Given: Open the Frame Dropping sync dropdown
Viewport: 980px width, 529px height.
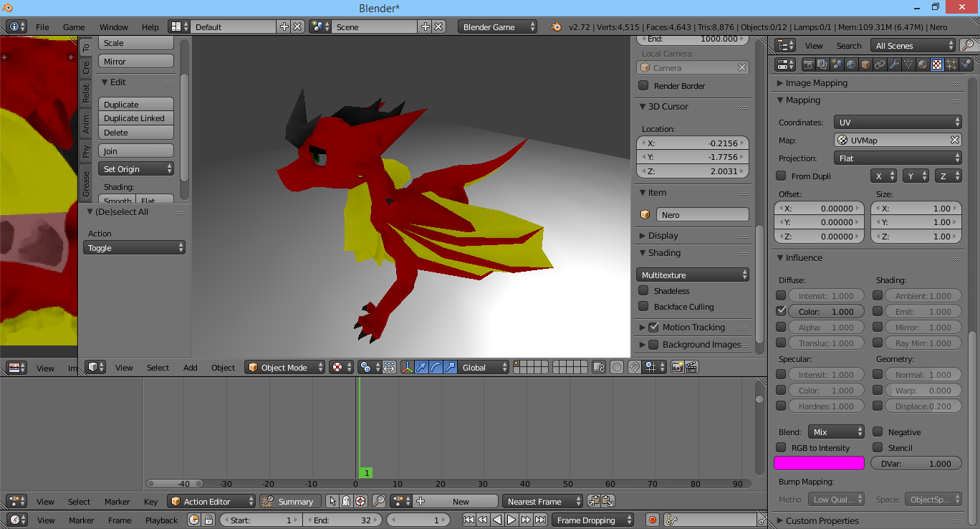Looking at the screenshot, I should pyautogui.click(x=594, y=520).
